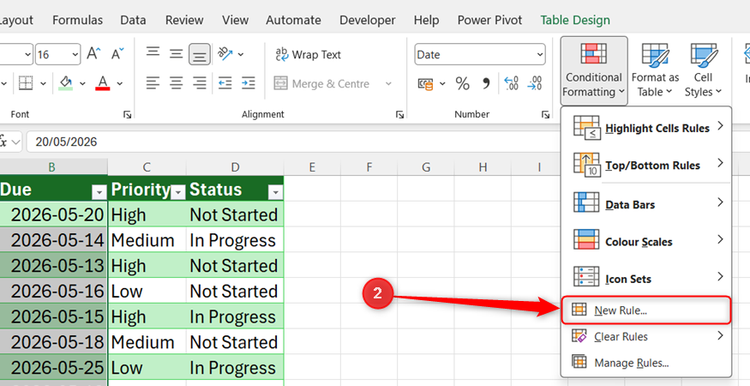
Task: Switch to the Data tab
Action: click(133, 20)
